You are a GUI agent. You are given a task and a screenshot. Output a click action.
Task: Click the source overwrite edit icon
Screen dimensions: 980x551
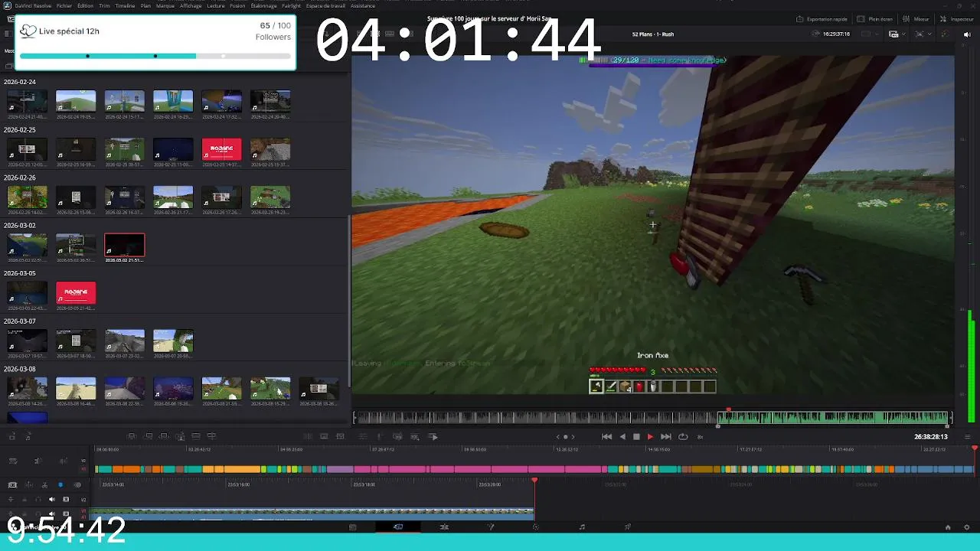coord(212,436)
